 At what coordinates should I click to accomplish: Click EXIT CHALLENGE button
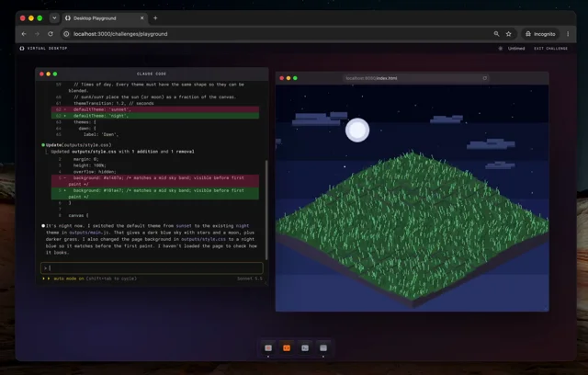(x=550, y=49)
